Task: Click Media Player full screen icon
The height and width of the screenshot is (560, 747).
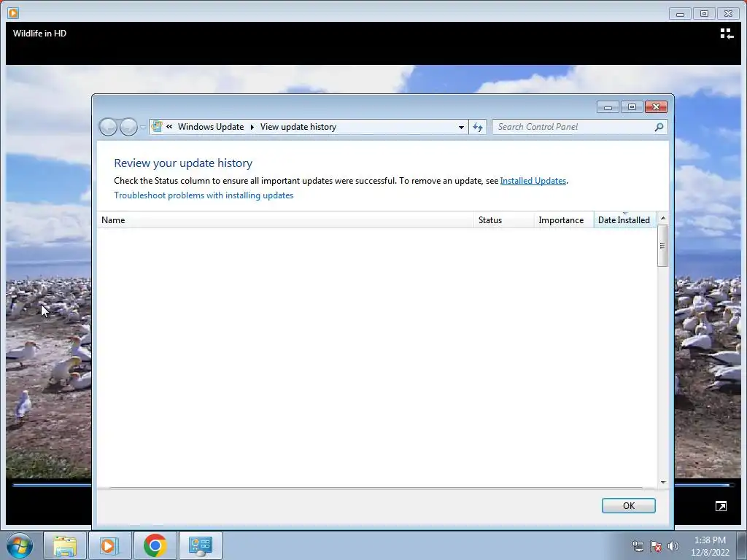Action: click(721, 506)
